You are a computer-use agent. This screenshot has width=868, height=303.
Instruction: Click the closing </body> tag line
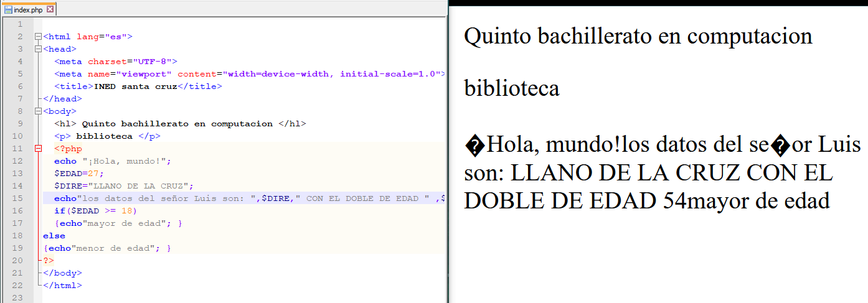pyautogui.click(x=62, y=273)
